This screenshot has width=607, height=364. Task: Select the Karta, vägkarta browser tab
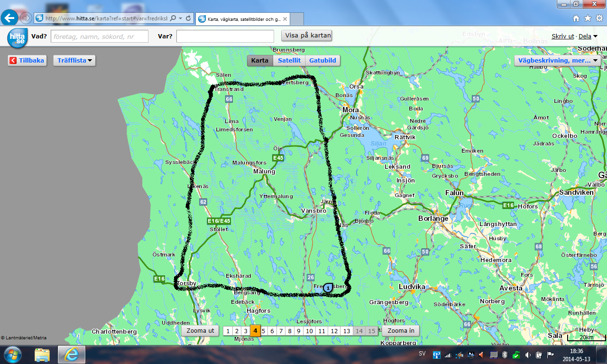click(242, 19)
